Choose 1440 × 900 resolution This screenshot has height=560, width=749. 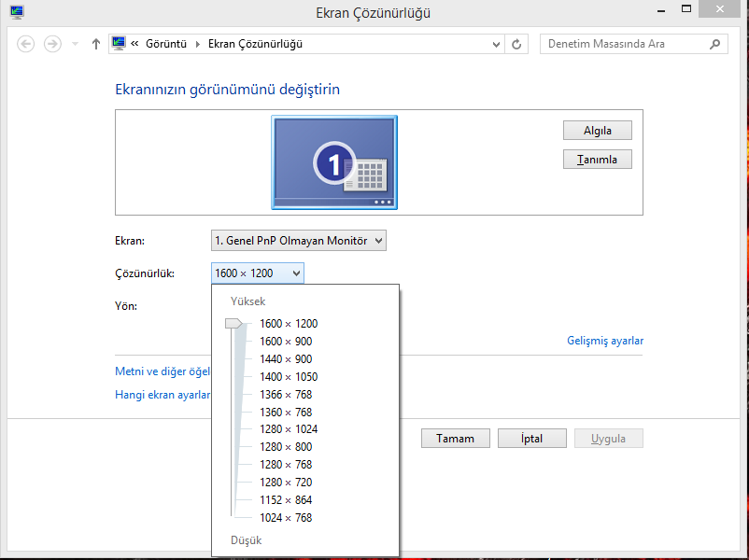click(286, 359)
